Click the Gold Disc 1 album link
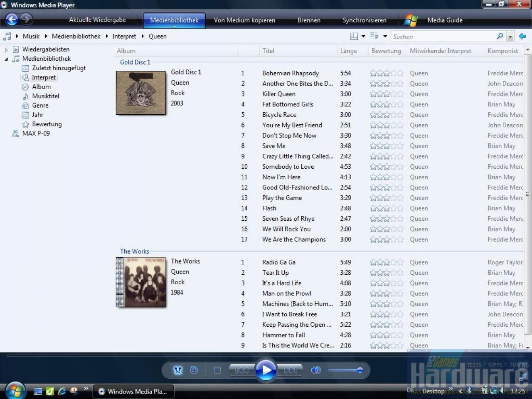The width and height of the screenshot is (532, 399). pyautogui.click(x=135, y=62)
